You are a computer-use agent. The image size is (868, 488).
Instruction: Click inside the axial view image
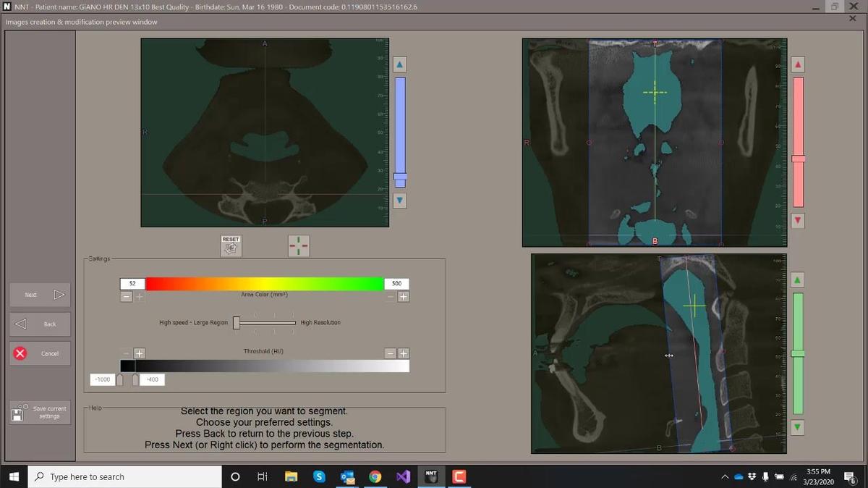(x=265, y=132)
